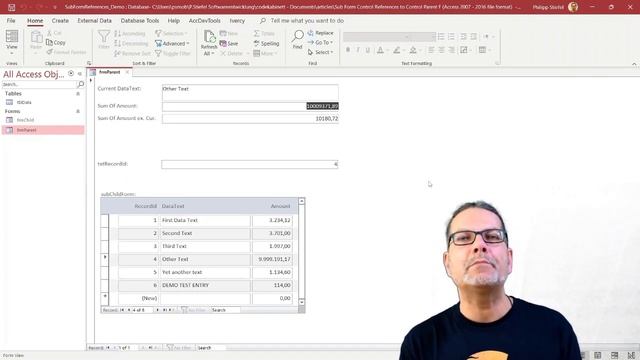Open the Refresh All dropdown
The height and width of the screenshot is (360, 640).
pyautogui.click(x=209, y=43)
